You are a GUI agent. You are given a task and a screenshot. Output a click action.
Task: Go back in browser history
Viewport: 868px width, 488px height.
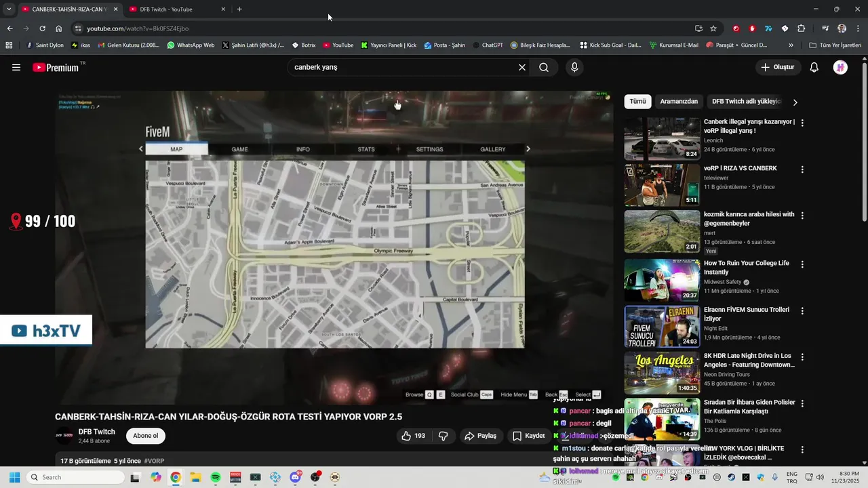point(9,28)
